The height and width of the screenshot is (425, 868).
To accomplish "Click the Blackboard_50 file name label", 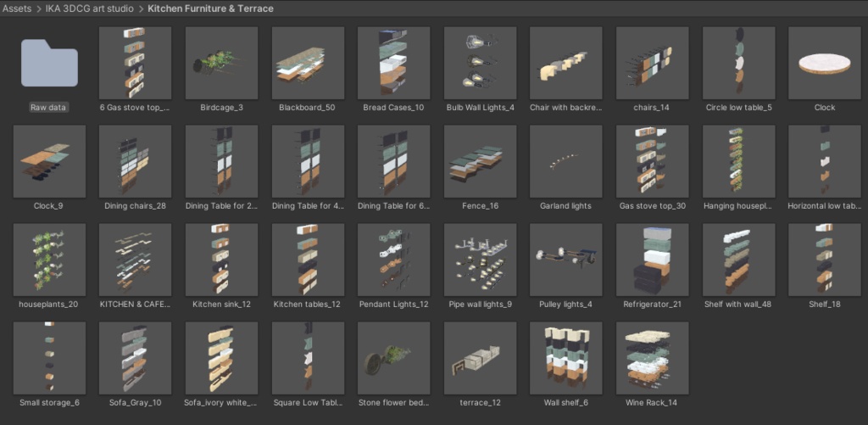I will click(307, 108).
